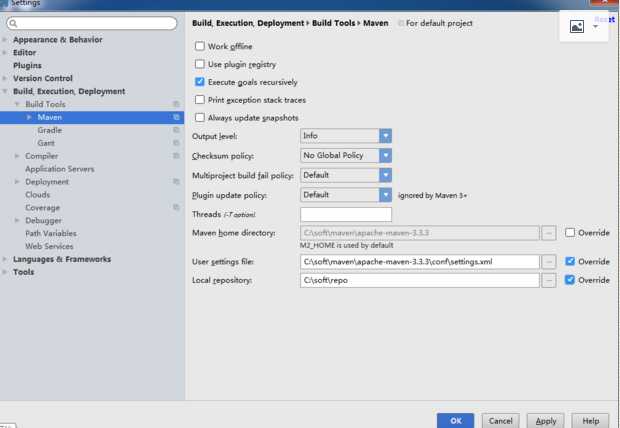620x428 pixels.
Task: Enable Use plugin registry checkbox
Action: (x=200, y=64)
